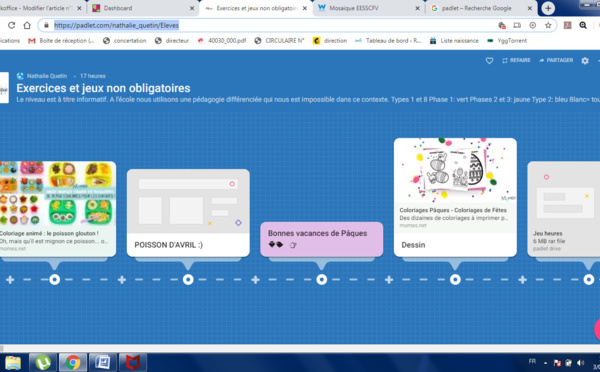Like the padlet with the heart icon
Image resolution: width=600 pixels, height=372 pixels.
pos(489,60)
